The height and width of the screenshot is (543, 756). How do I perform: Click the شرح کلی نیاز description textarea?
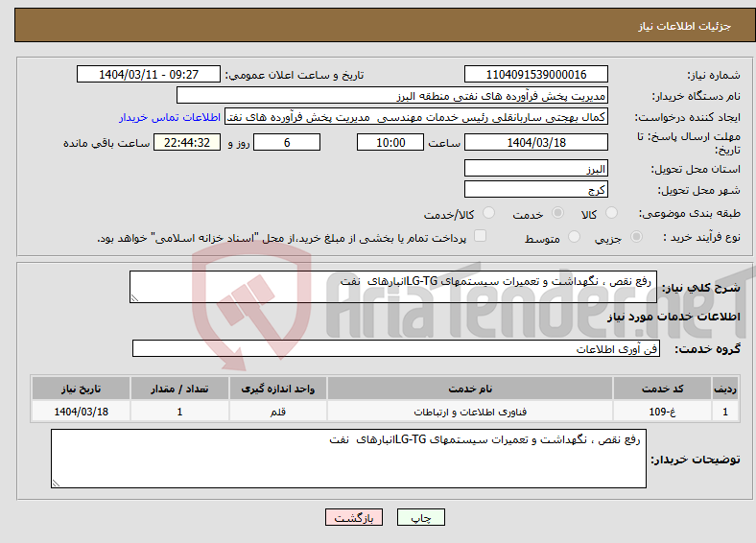393,287
